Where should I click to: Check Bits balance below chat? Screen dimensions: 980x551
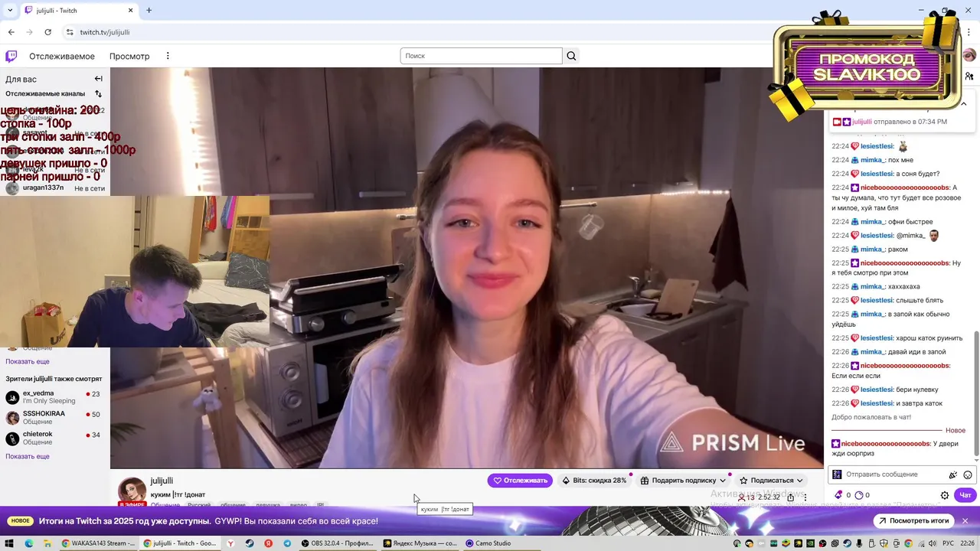(843, 495)
